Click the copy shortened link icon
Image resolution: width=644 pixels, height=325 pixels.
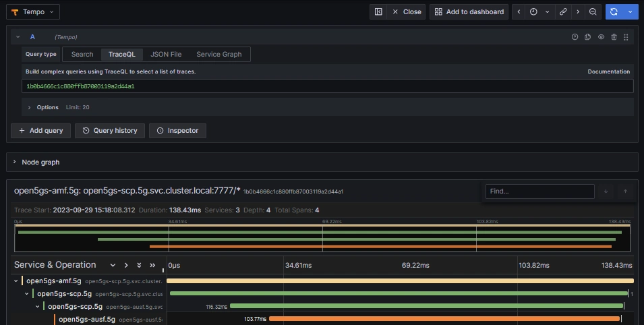click(563, 11)
